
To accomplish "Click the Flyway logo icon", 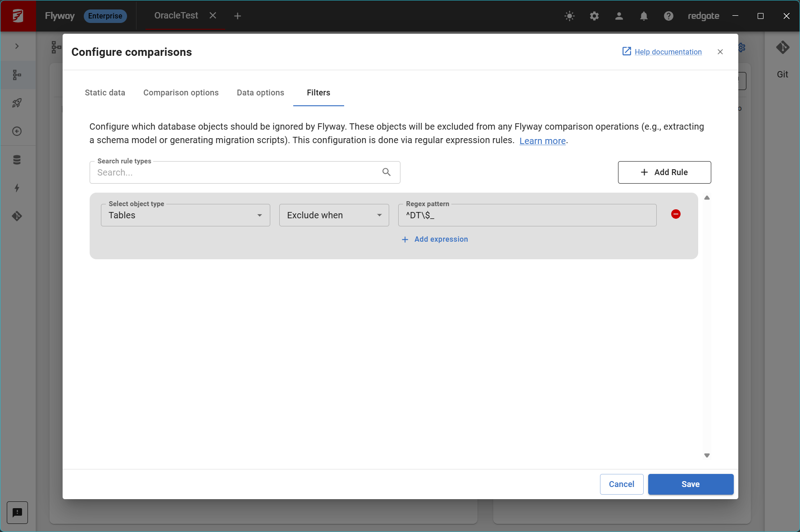I will (x=18, y=16).
